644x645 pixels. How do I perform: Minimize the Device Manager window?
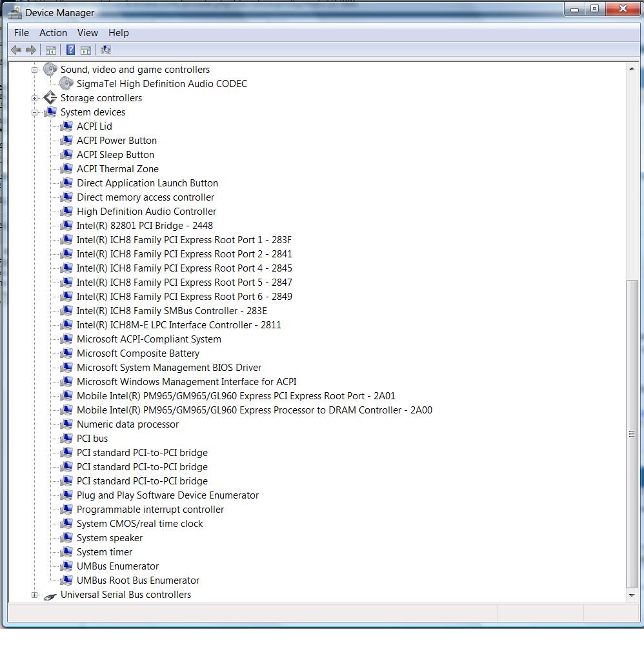pos(575,9)
